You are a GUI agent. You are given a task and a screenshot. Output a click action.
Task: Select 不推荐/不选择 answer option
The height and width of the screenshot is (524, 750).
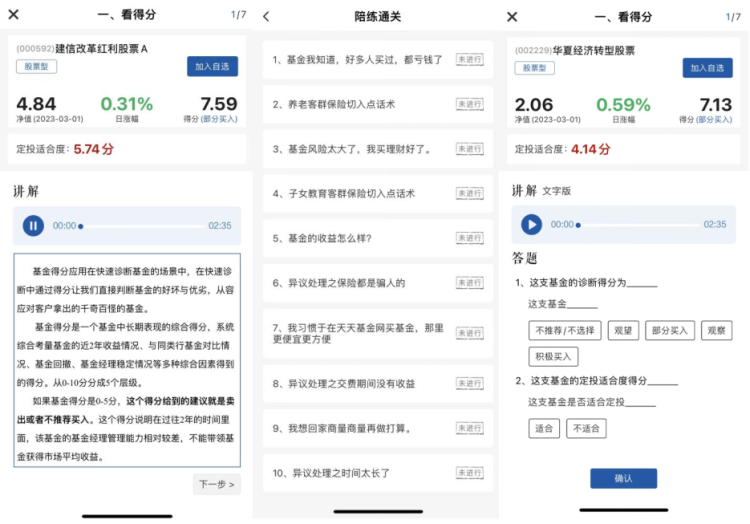565,330
